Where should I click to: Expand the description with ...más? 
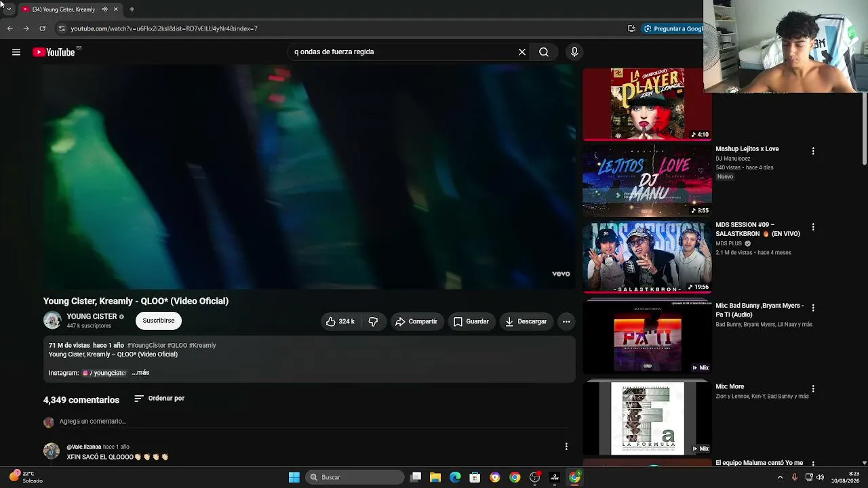[140, 373]
